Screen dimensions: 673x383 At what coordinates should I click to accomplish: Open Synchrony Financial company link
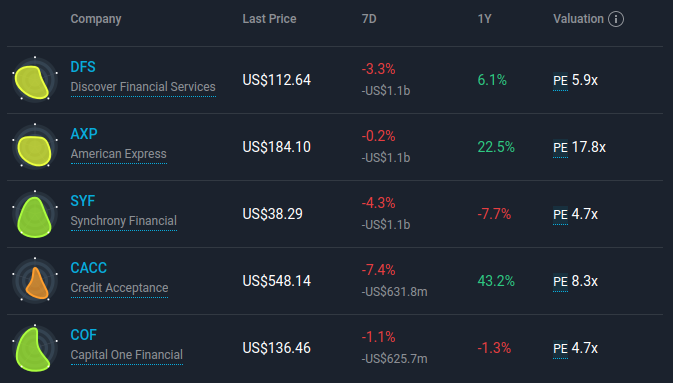124,221
